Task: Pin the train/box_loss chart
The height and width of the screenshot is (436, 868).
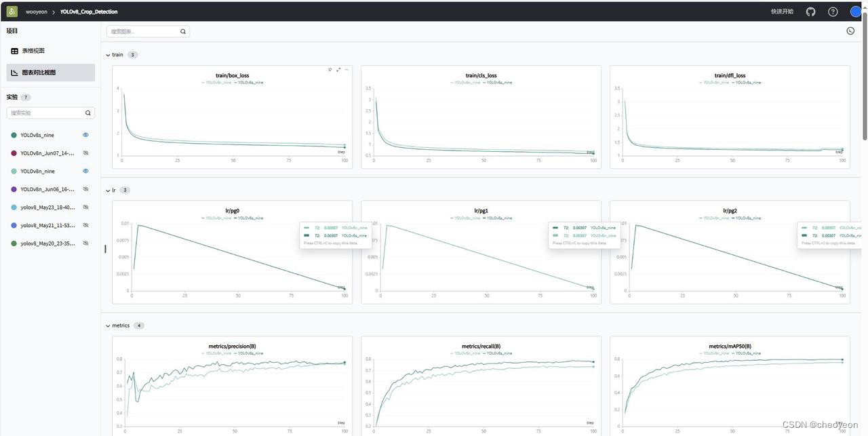Action: pos(330,69)
